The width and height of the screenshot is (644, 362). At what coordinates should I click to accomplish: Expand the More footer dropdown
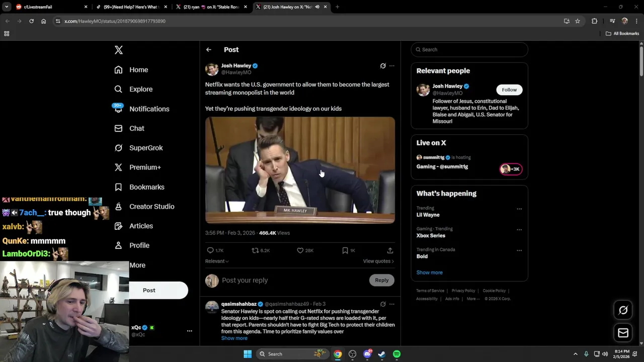click(473, 299)
